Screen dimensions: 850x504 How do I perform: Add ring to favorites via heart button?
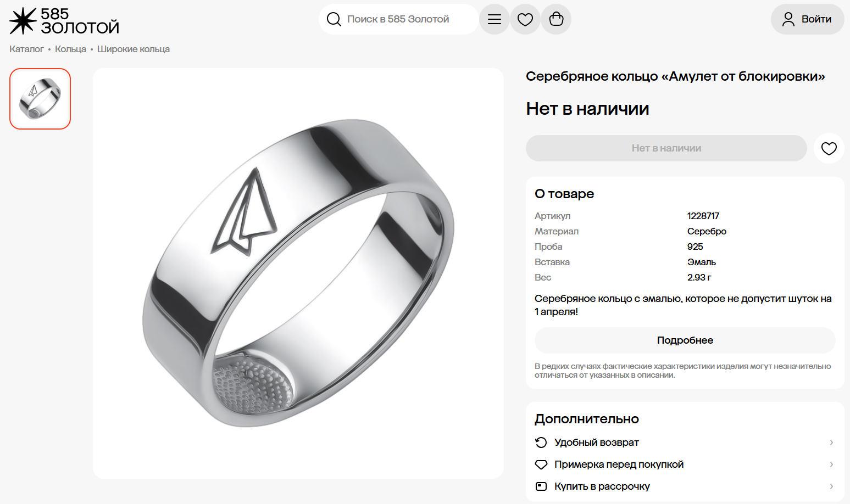pos(828,148)
